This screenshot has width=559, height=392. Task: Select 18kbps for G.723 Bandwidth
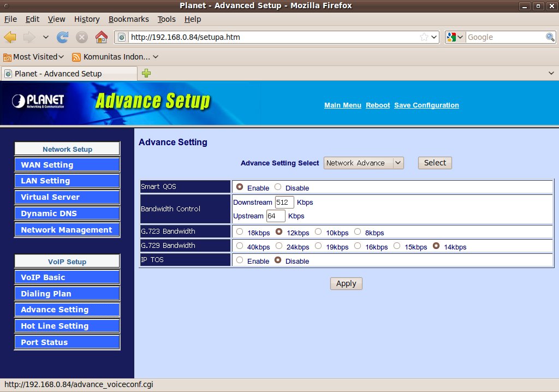[240, 231]
